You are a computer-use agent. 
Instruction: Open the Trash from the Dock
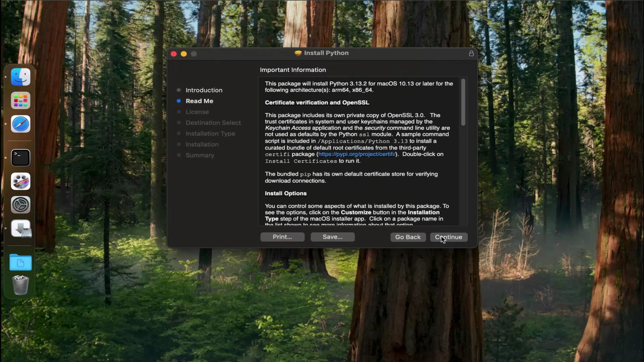click(20, 285)
